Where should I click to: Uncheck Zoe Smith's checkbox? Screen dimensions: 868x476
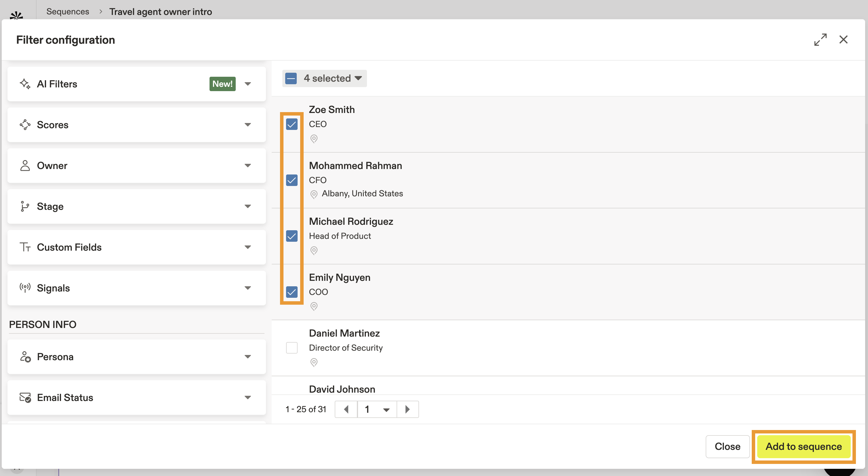pyautogui.click(x=292, y=124)
